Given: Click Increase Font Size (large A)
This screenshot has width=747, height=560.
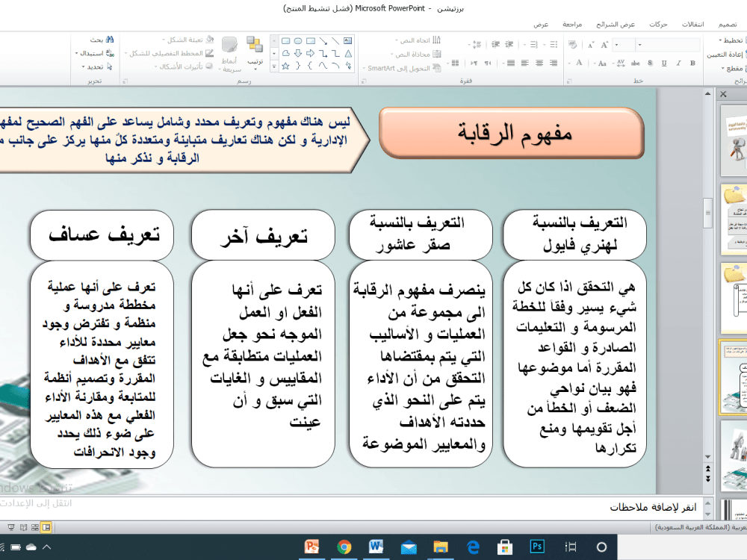Looking at the screenshot, I should (x=604, y=45).
